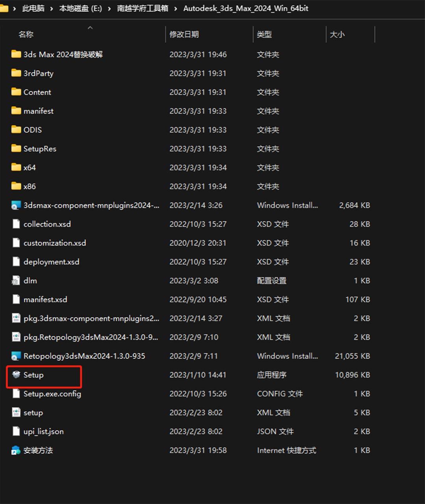Viewport: 425px width, 504px height.
Task: Select the 3ds Max 2024替换破解 folder icon
Action: click(16, 54)
